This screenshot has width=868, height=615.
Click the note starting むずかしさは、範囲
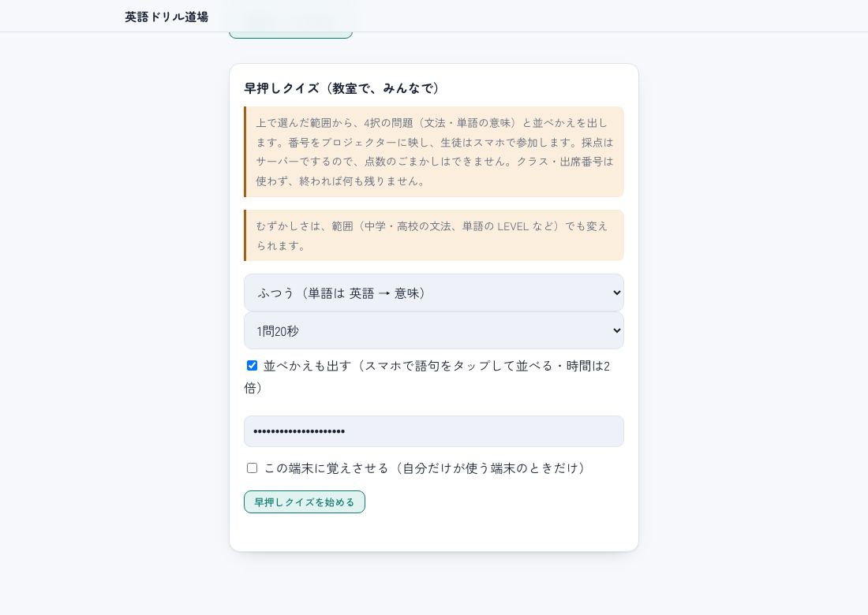(x=433, y=236)
